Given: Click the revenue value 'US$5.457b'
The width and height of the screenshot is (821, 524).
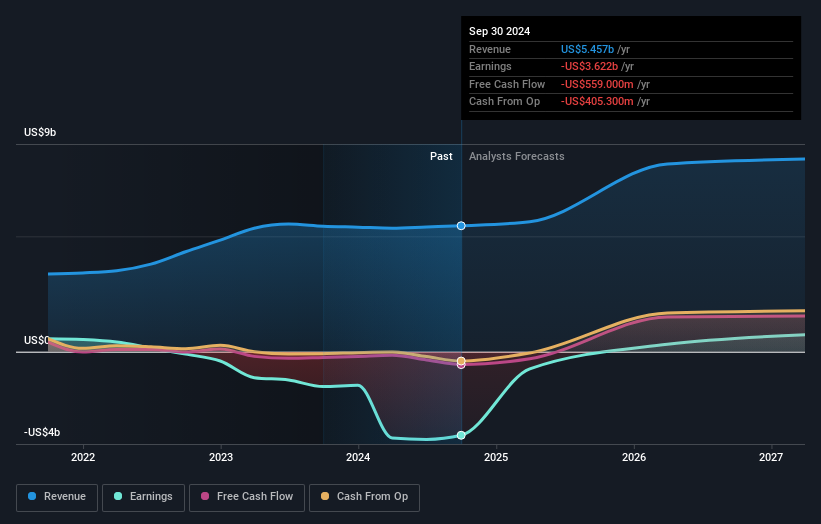Looking at the screenshot, I should (587, 49).
